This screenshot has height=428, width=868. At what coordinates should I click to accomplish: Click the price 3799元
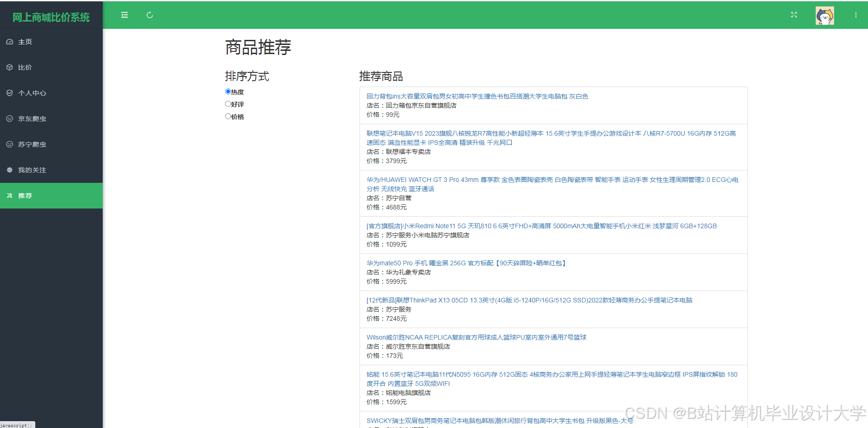coord(396,161)
